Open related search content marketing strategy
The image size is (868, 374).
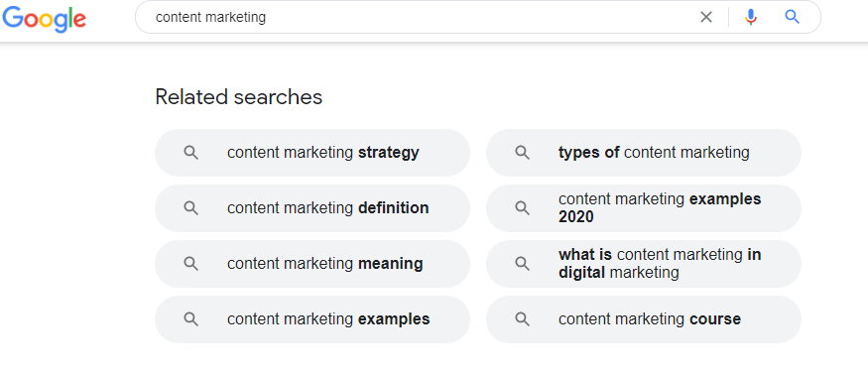click(312, 153)
